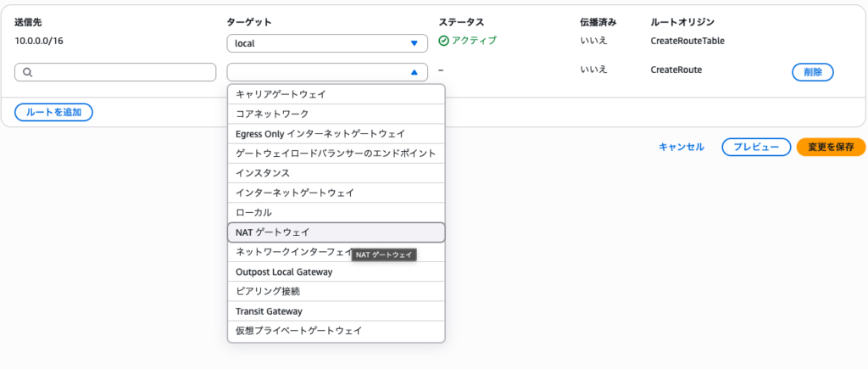Choose NAT ゲートウェイ option
The image size is (868, 369).
336,232
